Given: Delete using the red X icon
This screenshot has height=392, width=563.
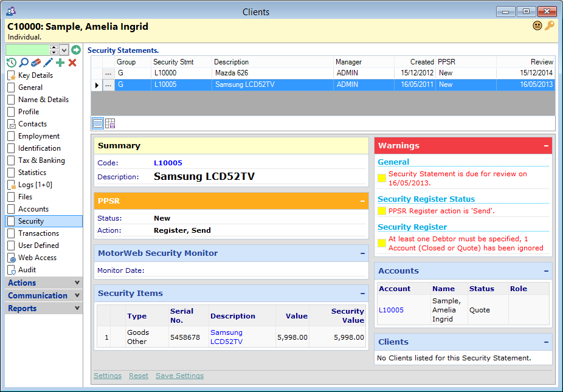Looking at the screenshot, I should click(x=72, y=63).
